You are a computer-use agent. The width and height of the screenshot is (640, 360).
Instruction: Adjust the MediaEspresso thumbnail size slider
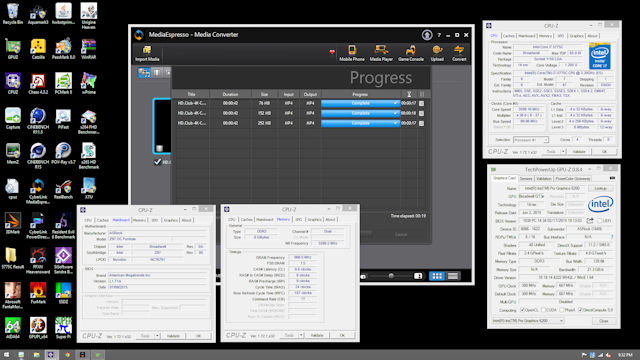[x=391, y=276]
